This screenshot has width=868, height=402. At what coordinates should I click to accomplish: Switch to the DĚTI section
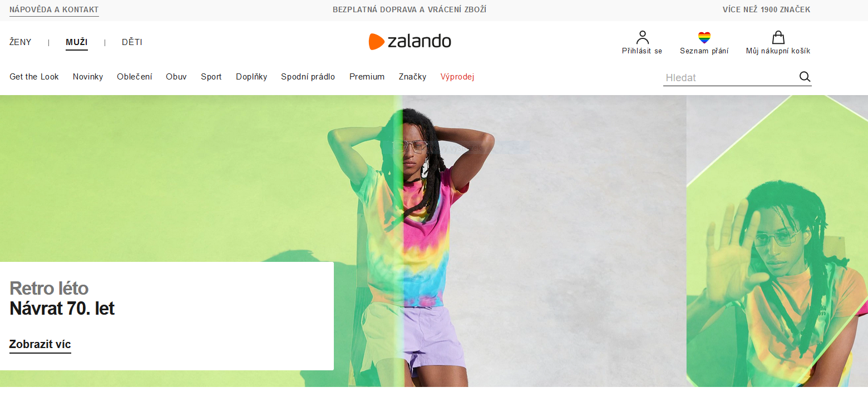132,42
